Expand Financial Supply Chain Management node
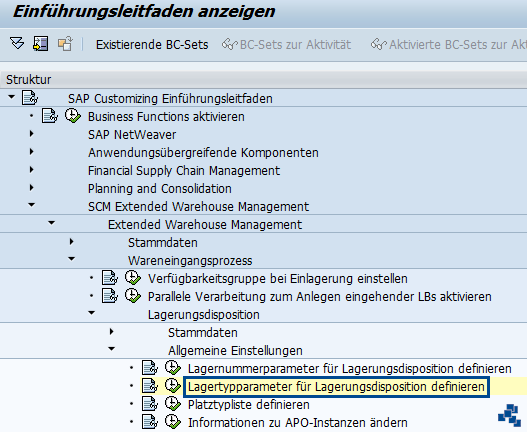 click(32, 169)
